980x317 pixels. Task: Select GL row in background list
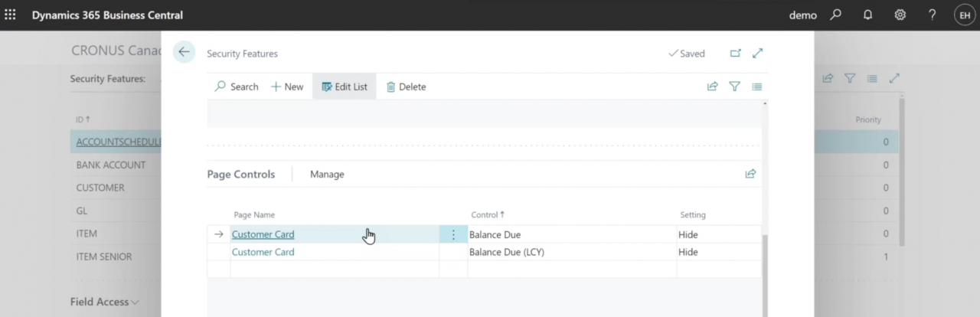pos(81,211)
